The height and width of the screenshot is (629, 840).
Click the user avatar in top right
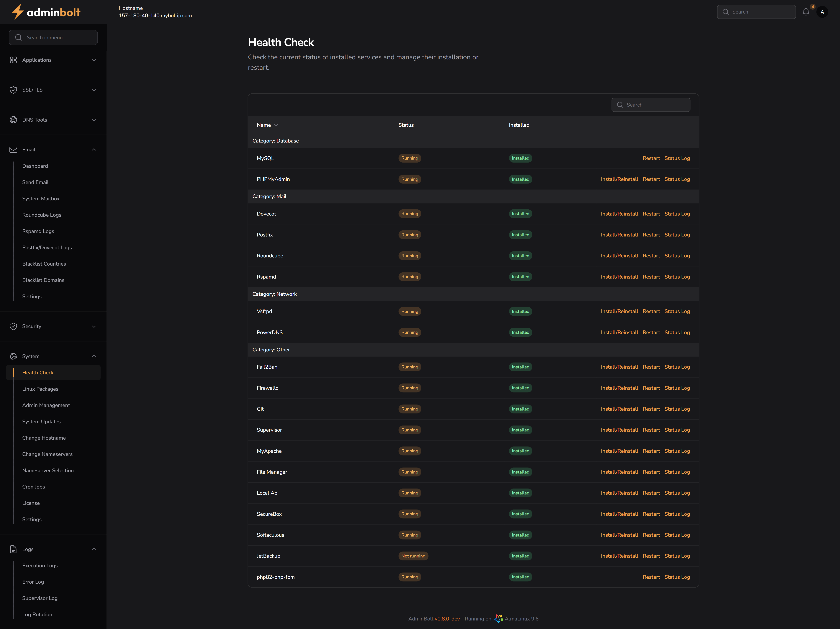click(x=823, y=12)
